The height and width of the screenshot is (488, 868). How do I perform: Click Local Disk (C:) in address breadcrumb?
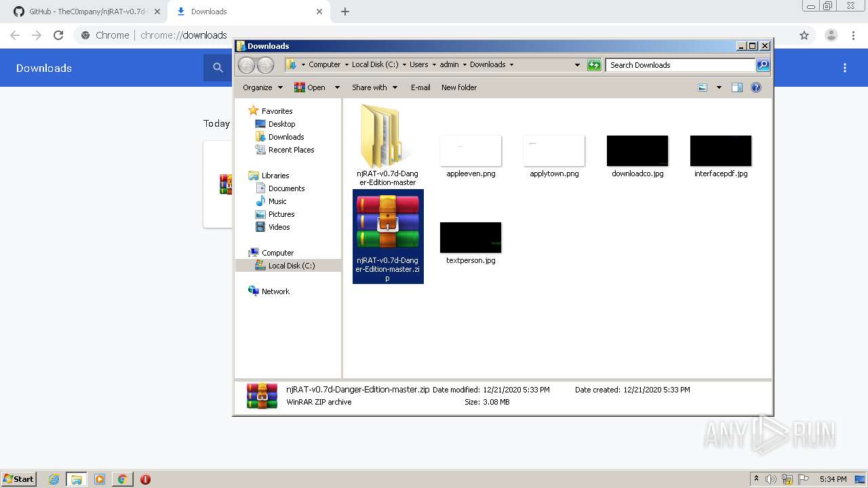[x=375, y=65]
